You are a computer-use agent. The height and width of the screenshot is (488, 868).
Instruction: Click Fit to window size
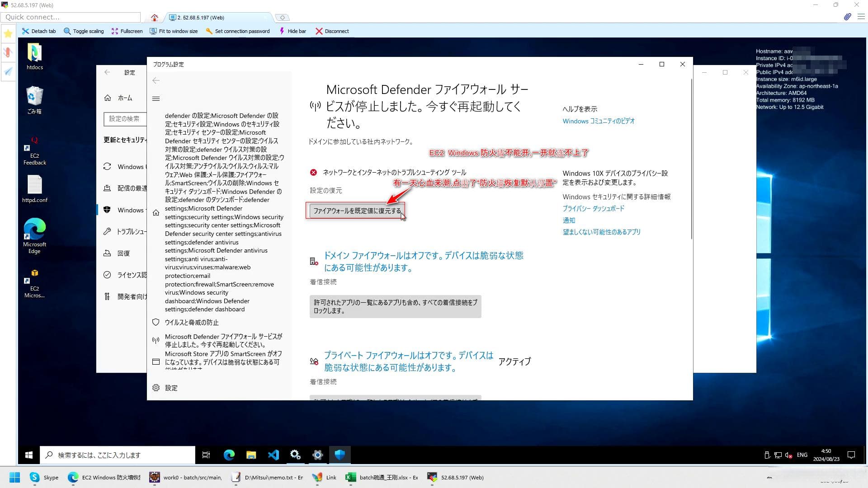(x=174, y=31)
